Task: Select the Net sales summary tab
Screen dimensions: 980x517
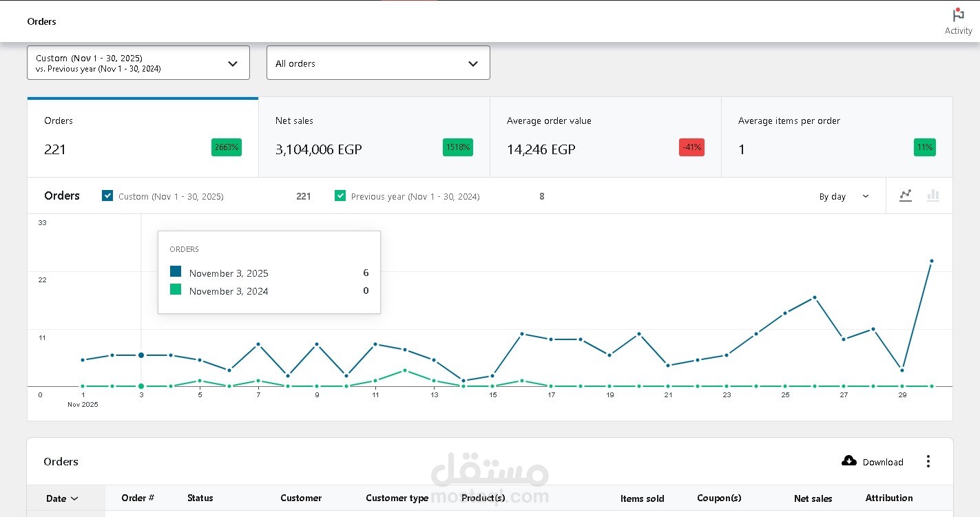Action: tap(374, 137)
